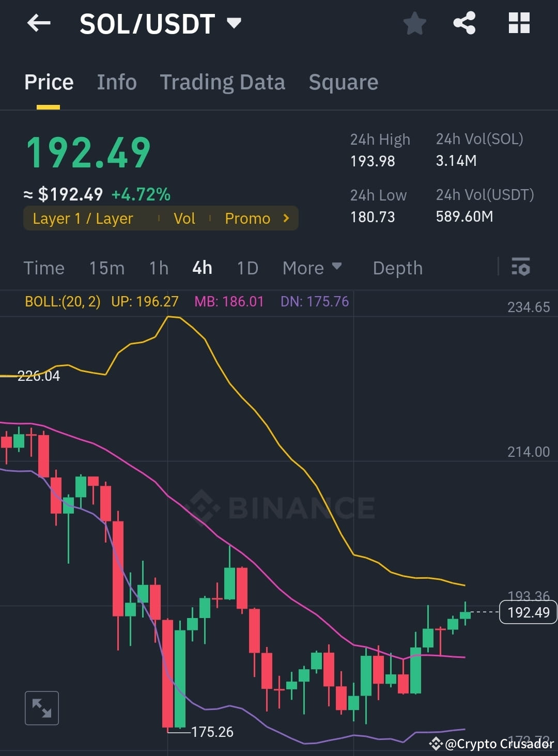This screenshot has width=558, height=756.
Task: Open the grid layout icon top right
Action: (x=519, y=23)
